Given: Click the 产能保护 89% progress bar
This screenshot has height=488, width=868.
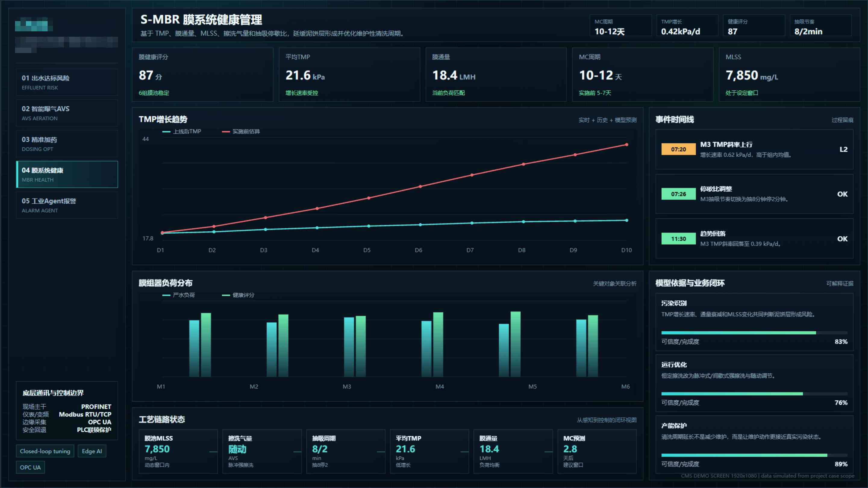Looking at the screenshot, I should (754, 455).
